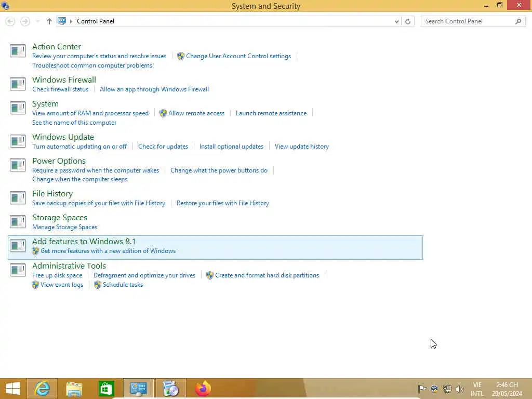532x399 pixels.
Task: Open Power Options heading
Action: coord(59,161)
